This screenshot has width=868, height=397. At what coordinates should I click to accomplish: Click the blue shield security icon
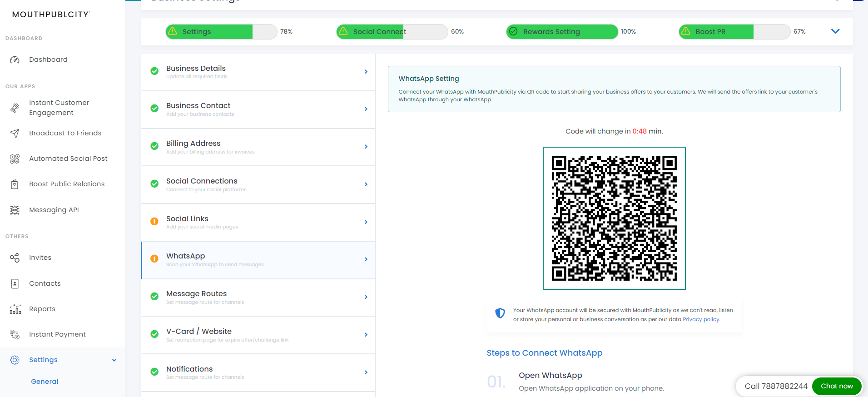tap(500, 313)
